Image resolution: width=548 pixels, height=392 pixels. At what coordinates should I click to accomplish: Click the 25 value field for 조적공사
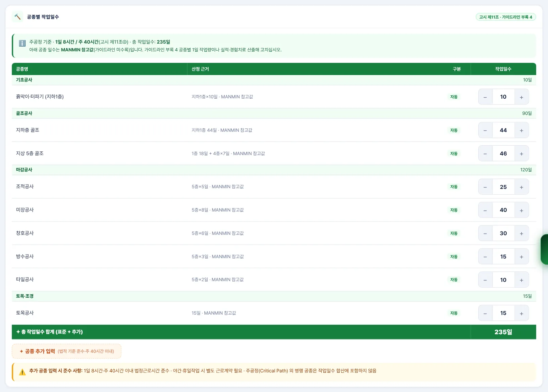click(x=503, y=187)
